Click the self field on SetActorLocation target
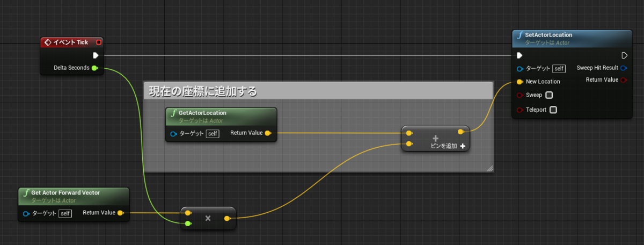This screenshot has width=644, height=245. pyautogui.click(x=559, y=69)
